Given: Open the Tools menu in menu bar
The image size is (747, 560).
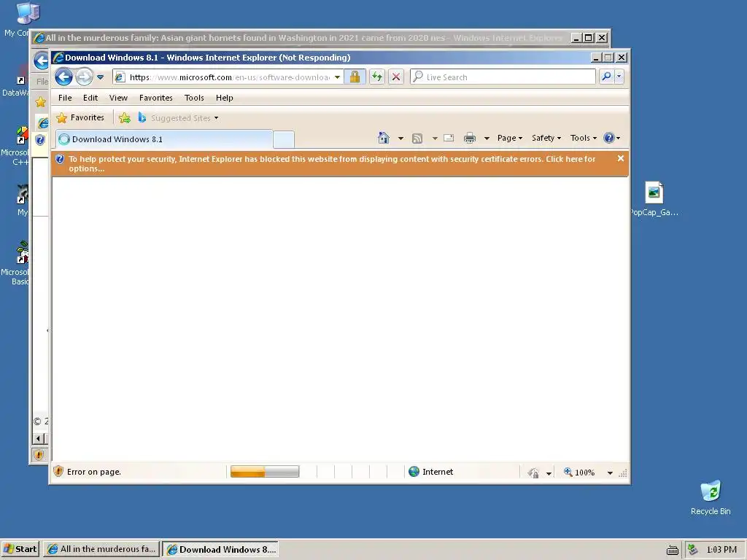Looking at the screenshot, I should [194, 98].
